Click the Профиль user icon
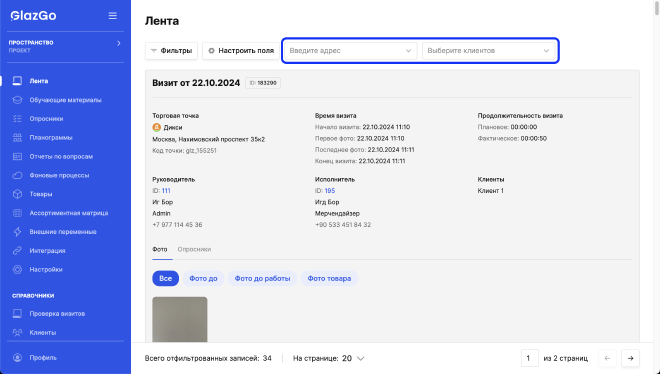Image resolution: width=660 pixels, height=374 pixels. [17, 358]
